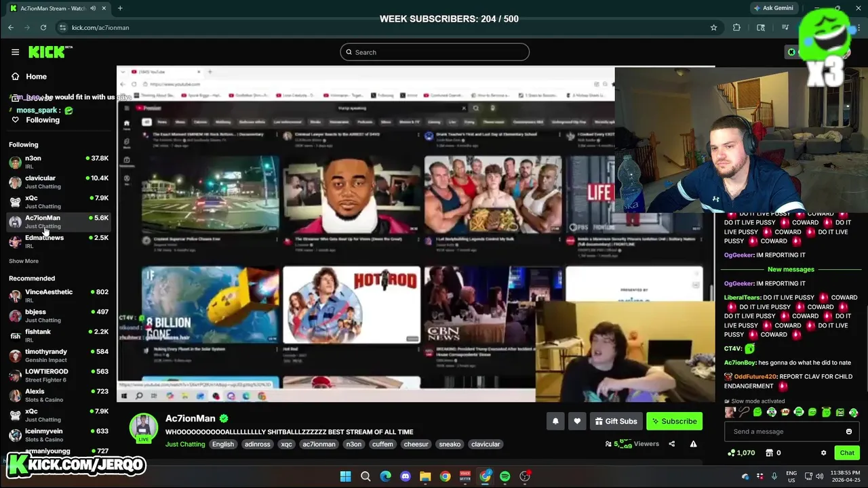Open Following in the sidebar

(x=43, y=120)
